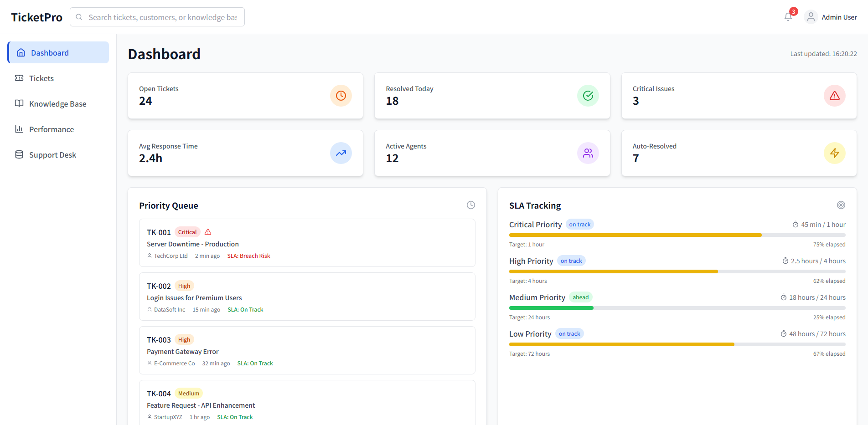Select the Tickets sidebar icon
Viewport: 868px width, 425px height.
(x=19, y=78)
